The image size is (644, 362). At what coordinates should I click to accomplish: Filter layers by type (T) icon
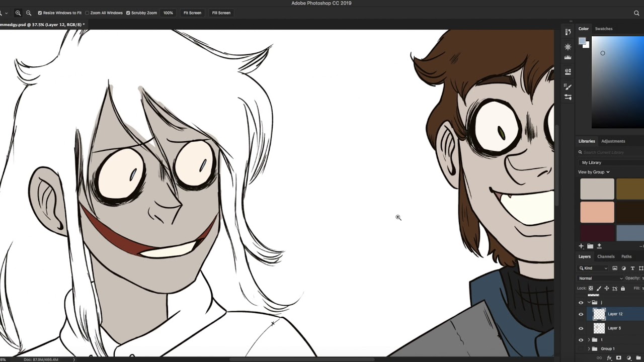(x=632, y=268)
